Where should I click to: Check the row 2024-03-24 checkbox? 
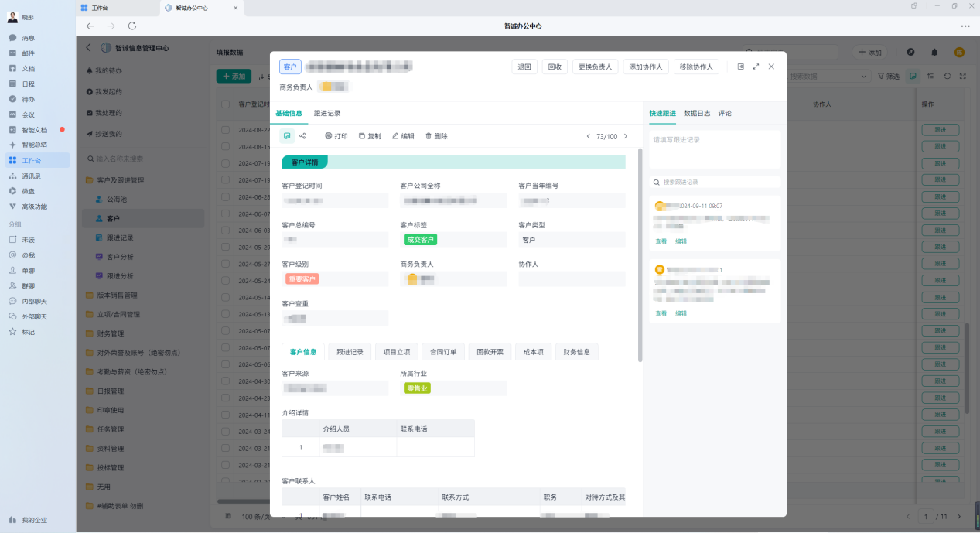click(x=226, y=432)
